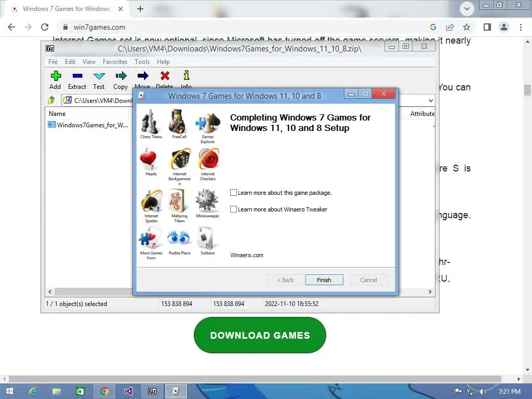Open Chrome's side panel icon
532x399 pixels.
(x=487, y=27)
